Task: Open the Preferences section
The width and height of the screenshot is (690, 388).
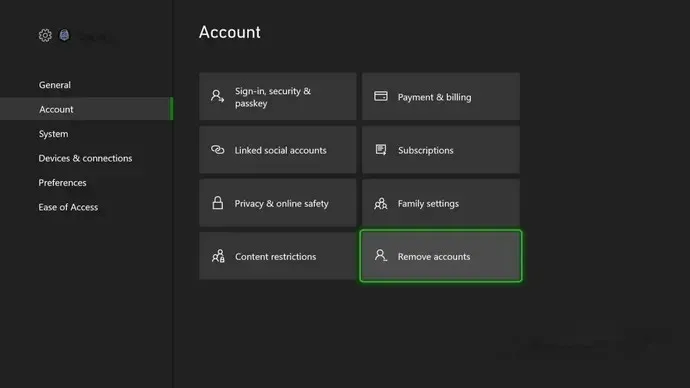Action: [x=62, y=183]
